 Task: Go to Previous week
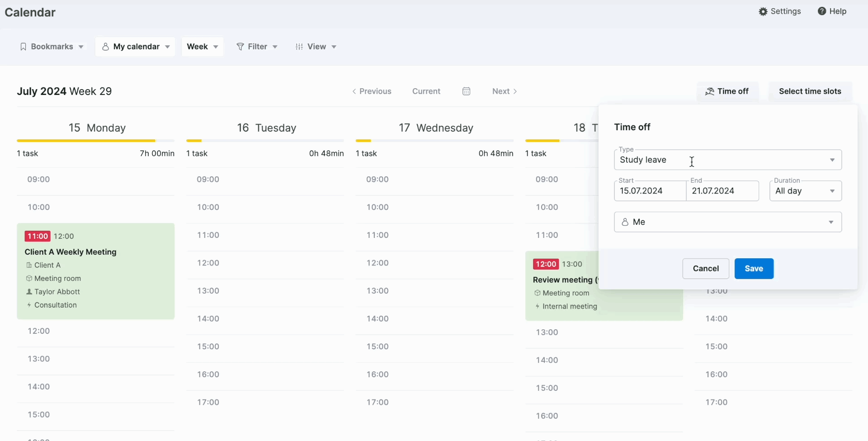(x=372, y=91)
